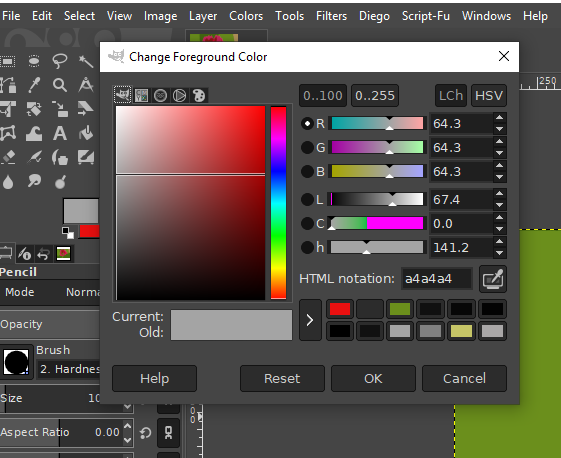Select the Fuzzy Select magic wand tool
The width and height of the screenshot is (561, 458).
[86, 61]
